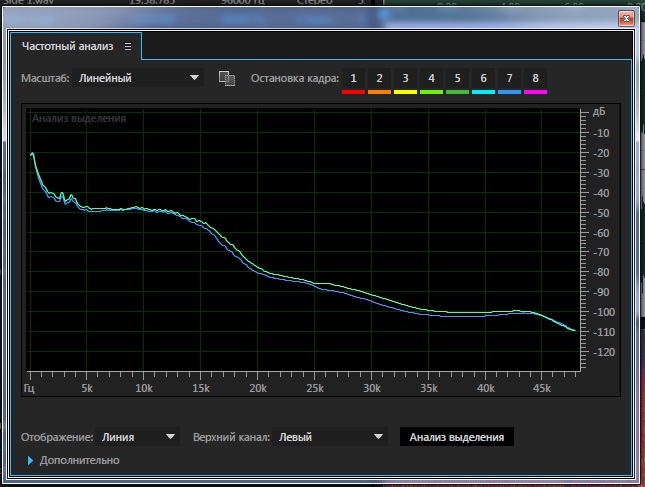Select the Частотный анализ tab
Viewport: 645px width, 487px height.
(x=68, y=46)
